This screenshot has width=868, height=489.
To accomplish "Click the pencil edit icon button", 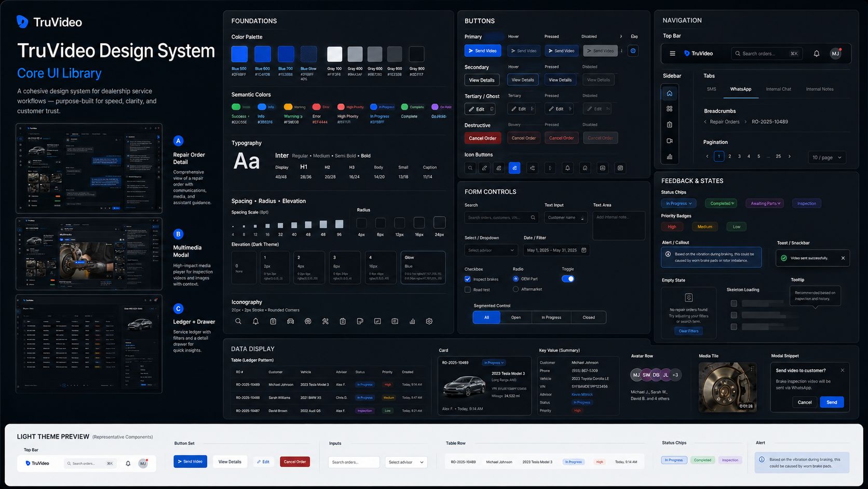I will (484, 168).
